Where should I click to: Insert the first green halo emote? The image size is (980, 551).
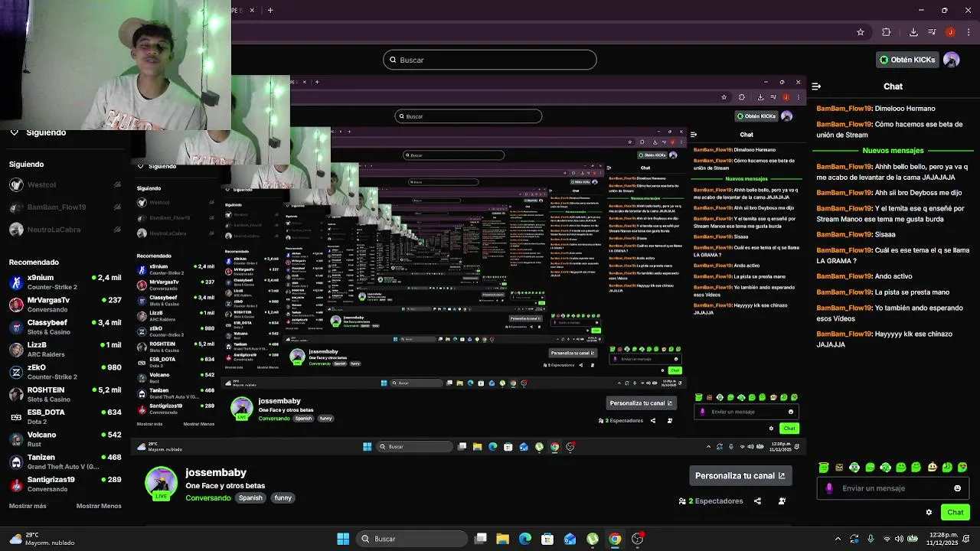pyautogui.click(x=824, y=468)
